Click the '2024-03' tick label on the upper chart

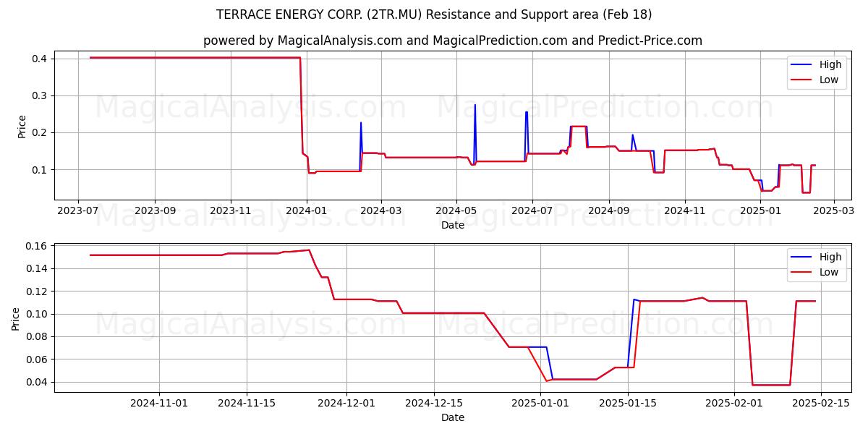coord(381,210)
